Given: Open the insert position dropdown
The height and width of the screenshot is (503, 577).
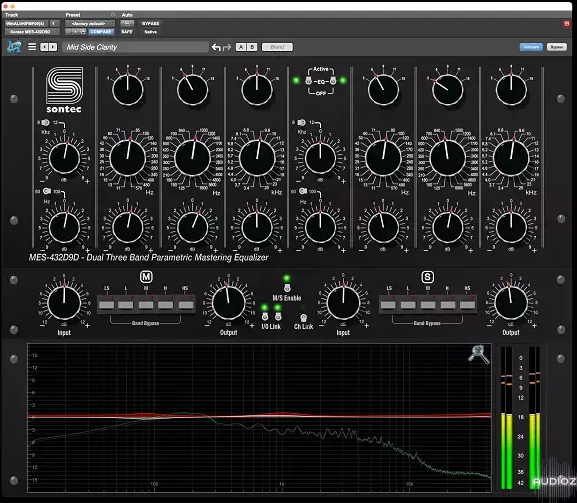Looking at the screenshot, I should tap(54, 24).
